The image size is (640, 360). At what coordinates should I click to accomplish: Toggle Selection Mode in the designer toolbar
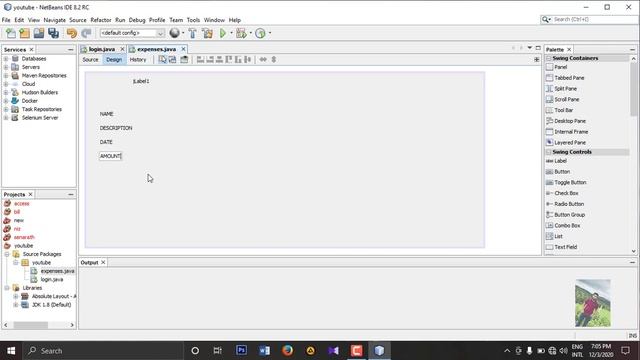pos(162,60)
